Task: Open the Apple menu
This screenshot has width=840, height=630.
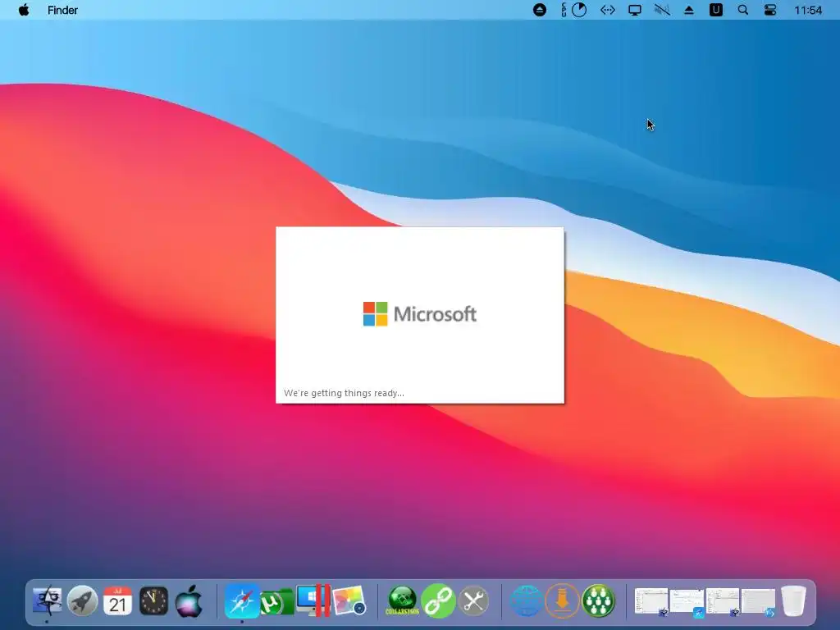Action: click(x=24, y=10)
